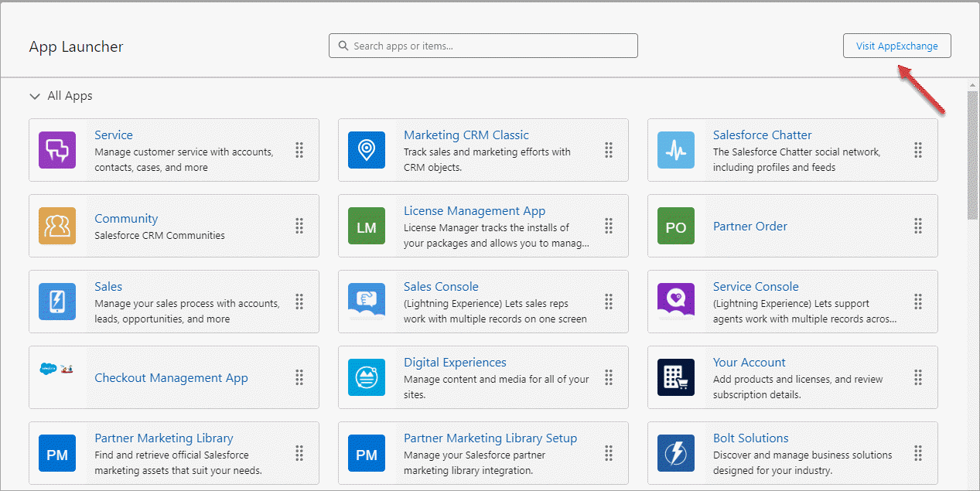Click the App Launcher heading text
Image resolution: width=980 pixels, height=491 pixels.
[x=76, y=46]
